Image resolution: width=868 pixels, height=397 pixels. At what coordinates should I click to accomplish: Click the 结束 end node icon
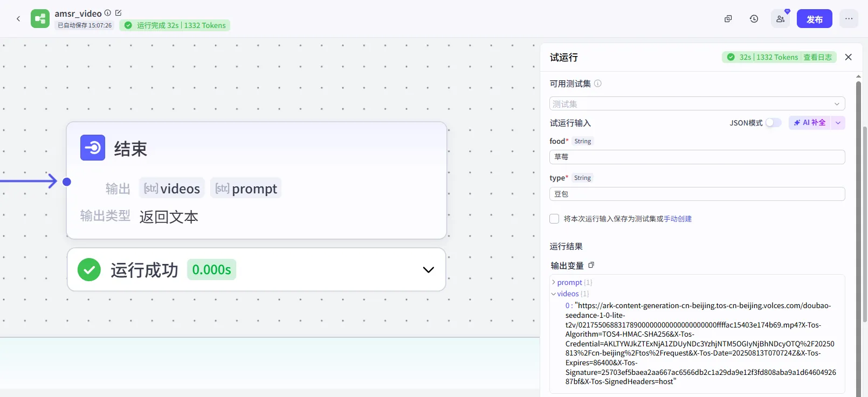93,148
